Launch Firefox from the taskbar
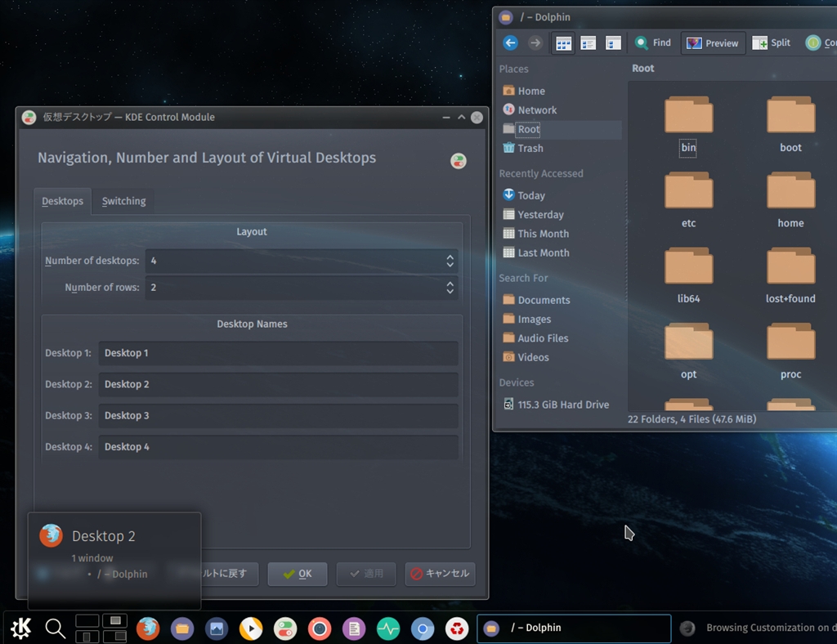Screen dimensions: 837x644 (x=148, y=628)
